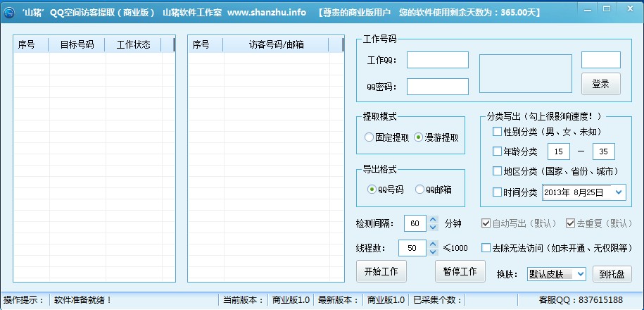The height and width of the screenshot is (310, 644).
Task: Click 访客号码/邮箱 column header
Action: click(x=276, y=45)
